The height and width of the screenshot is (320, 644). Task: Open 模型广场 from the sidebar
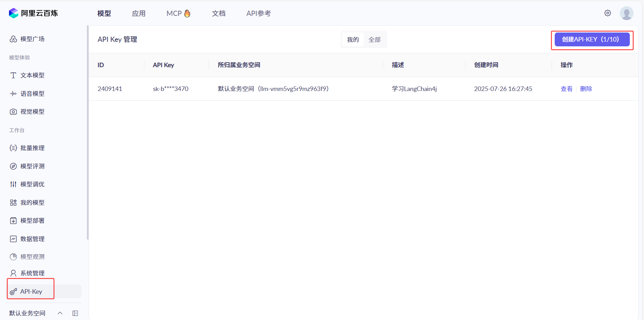32,39
